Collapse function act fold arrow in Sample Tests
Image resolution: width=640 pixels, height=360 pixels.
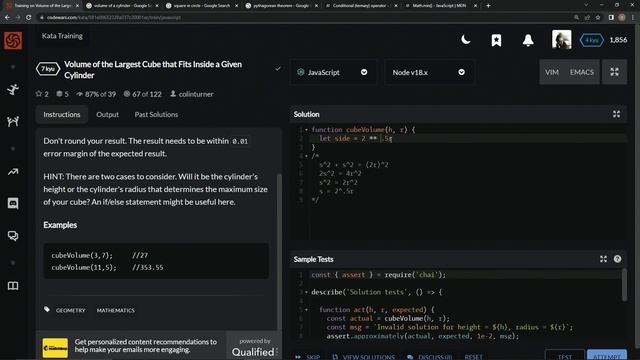307,310
